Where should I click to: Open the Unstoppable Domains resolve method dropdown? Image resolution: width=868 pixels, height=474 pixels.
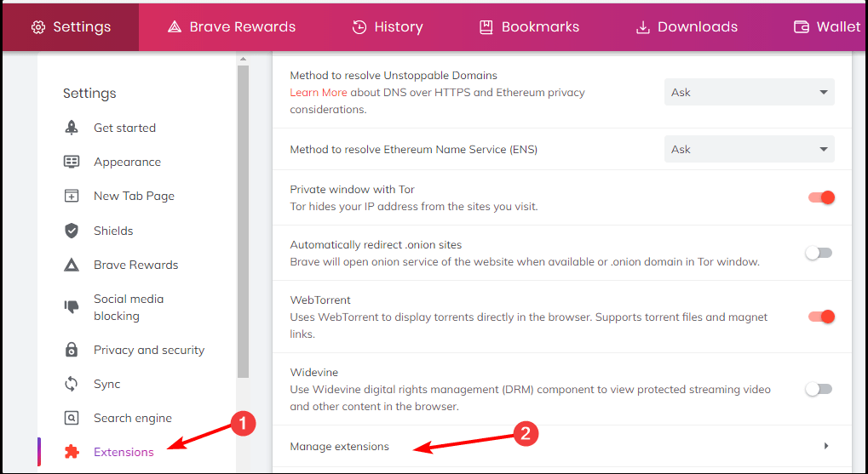(749, 93)
